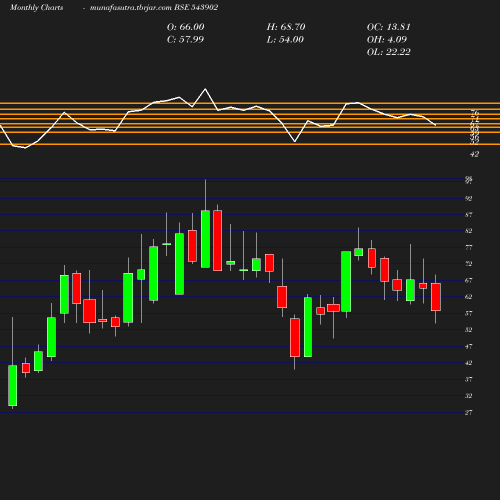Click the 42 label below the indicator scale
This screenshot has height=500, width=500.
[474, 154]
